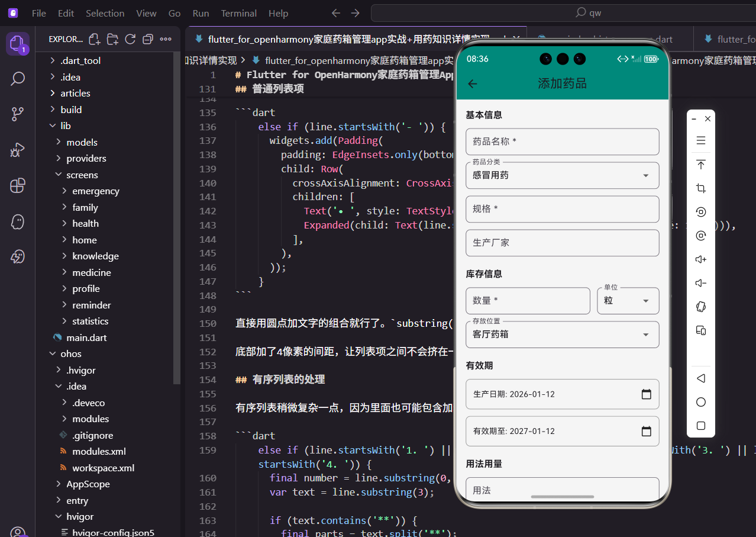Click the 药品名称 input field

pyautogui.click(x=562, y=142)
